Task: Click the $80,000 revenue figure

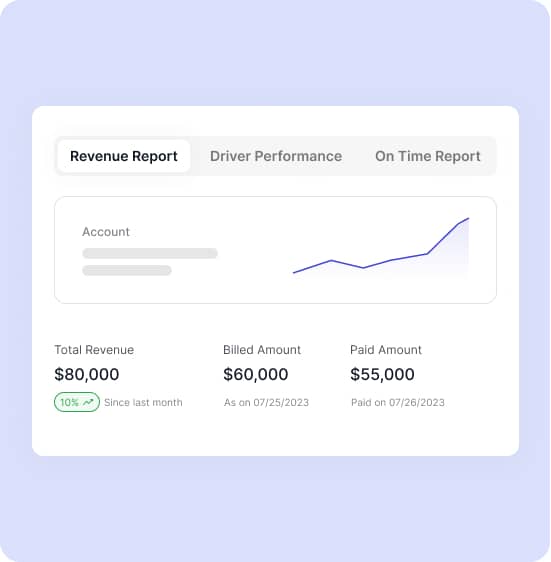Action: (87, 374)
